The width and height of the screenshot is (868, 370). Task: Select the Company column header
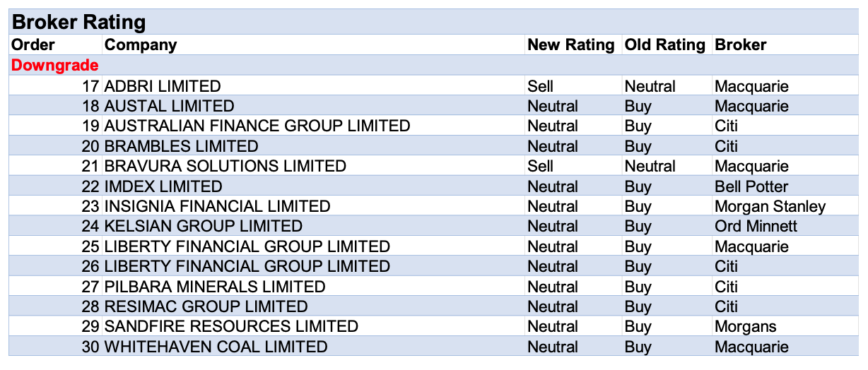click(x=141, y=45)
